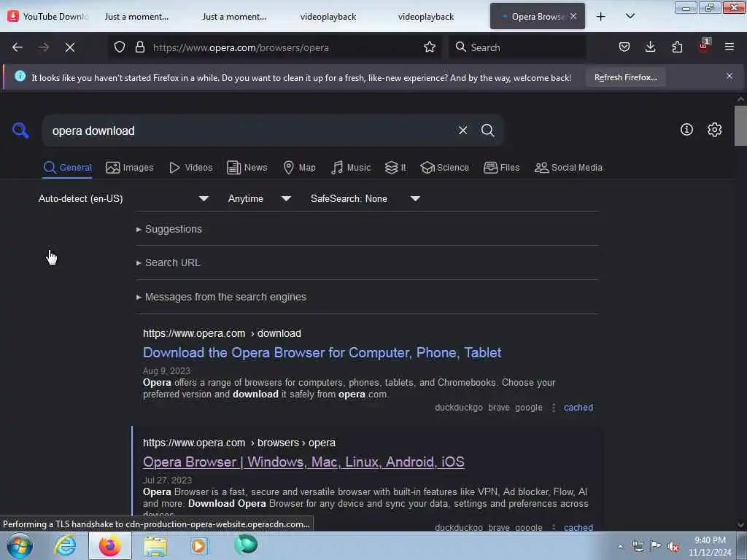Switch to YouTube Downloader tab
This screenshot has height=560, width=747.
[x=49, y=17]
